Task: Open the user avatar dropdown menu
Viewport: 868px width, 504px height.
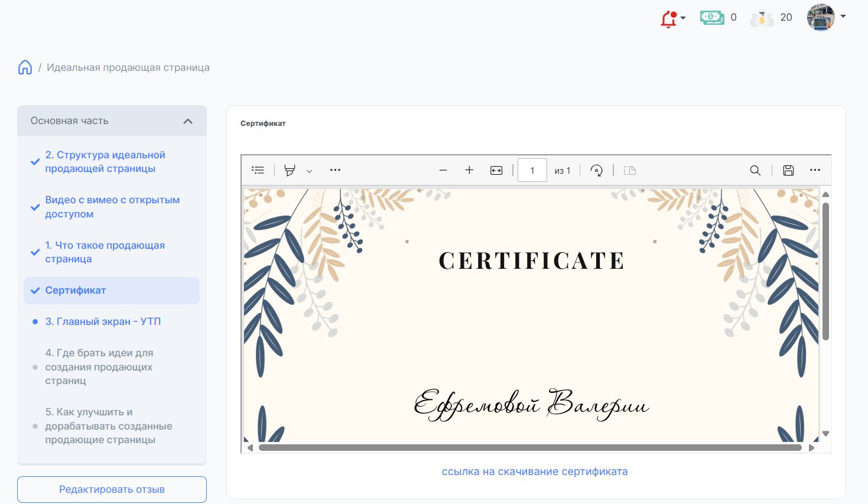Action: tap(827, 17)
